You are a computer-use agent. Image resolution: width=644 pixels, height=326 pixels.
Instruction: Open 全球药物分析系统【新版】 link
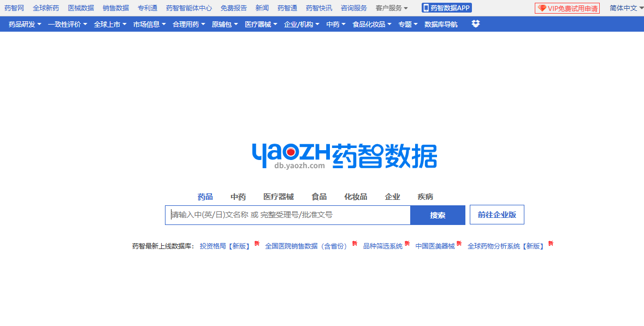507,246
